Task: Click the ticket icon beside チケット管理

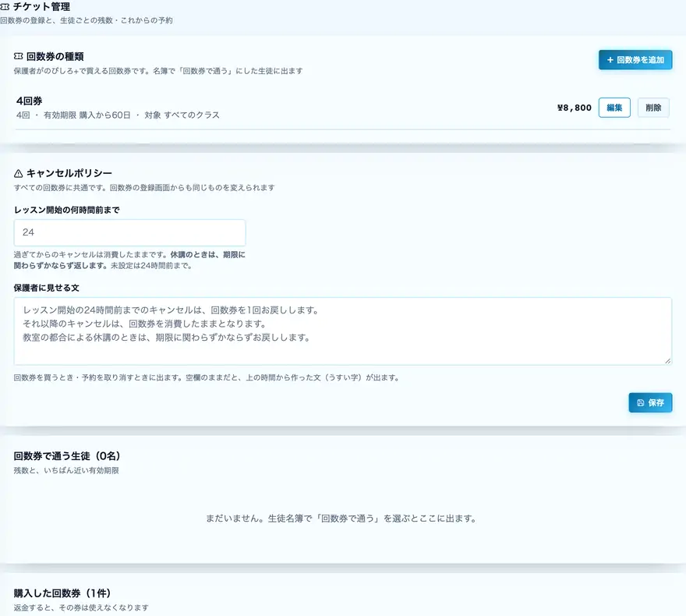Action: point(5,7)
